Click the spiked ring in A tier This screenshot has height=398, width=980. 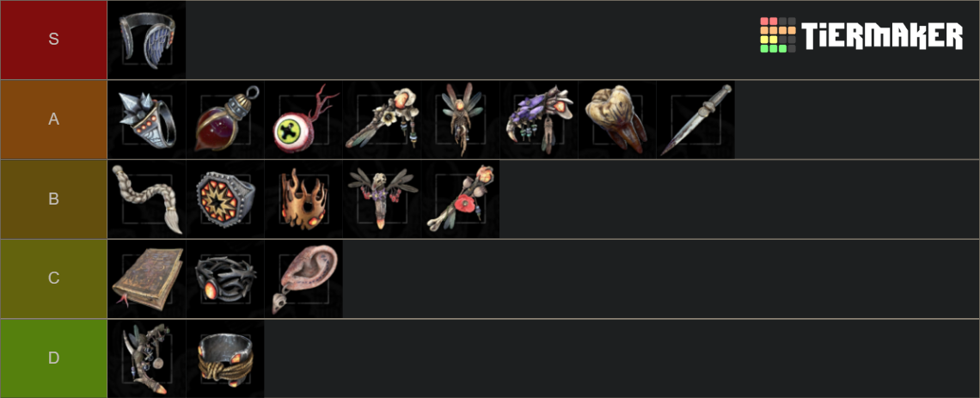pyautogui.click(x=147, y=119)
